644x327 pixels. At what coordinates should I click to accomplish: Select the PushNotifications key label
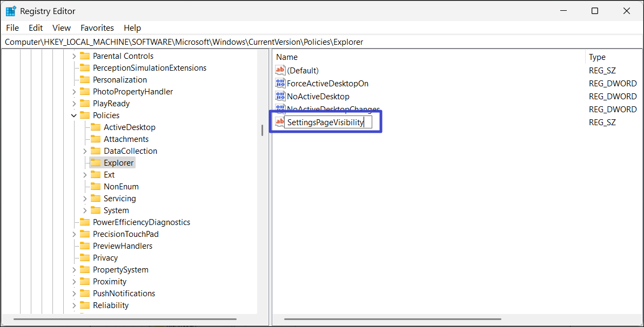[x=124, y=294]
